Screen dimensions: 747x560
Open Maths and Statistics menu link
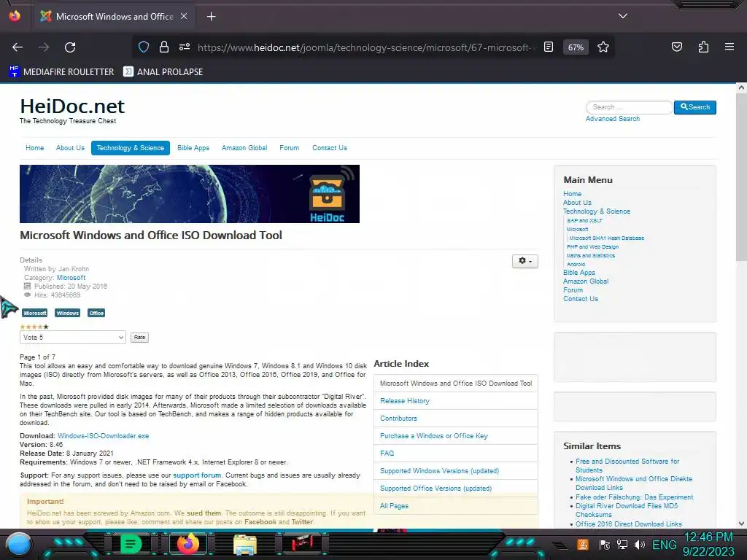(x=591, y=255)
